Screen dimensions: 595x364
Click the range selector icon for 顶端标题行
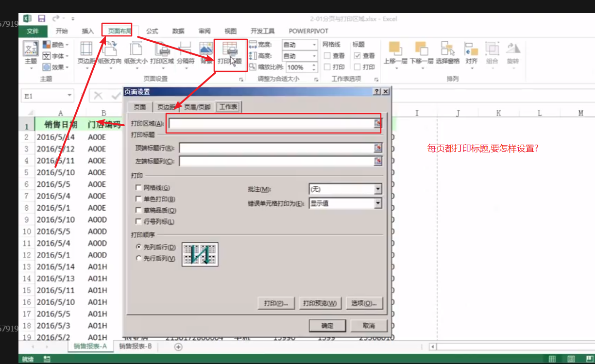[378, 148]
